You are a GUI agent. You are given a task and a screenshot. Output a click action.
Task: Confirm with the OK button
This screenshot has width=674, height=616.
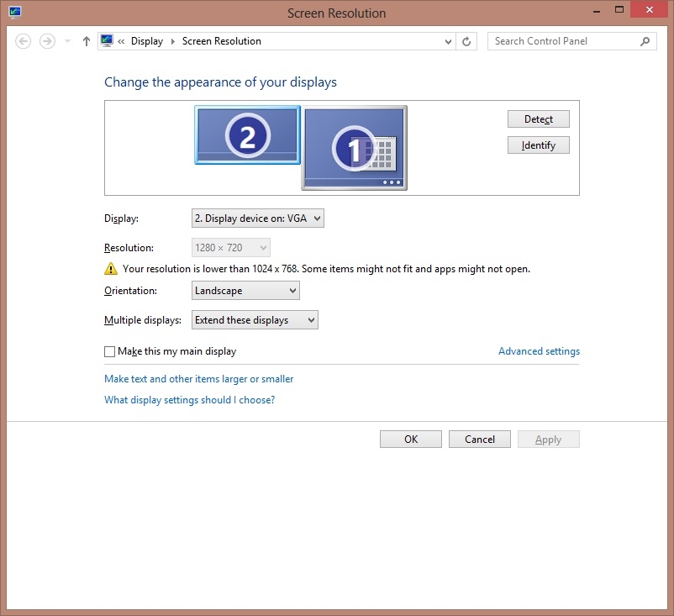[410, 440]
